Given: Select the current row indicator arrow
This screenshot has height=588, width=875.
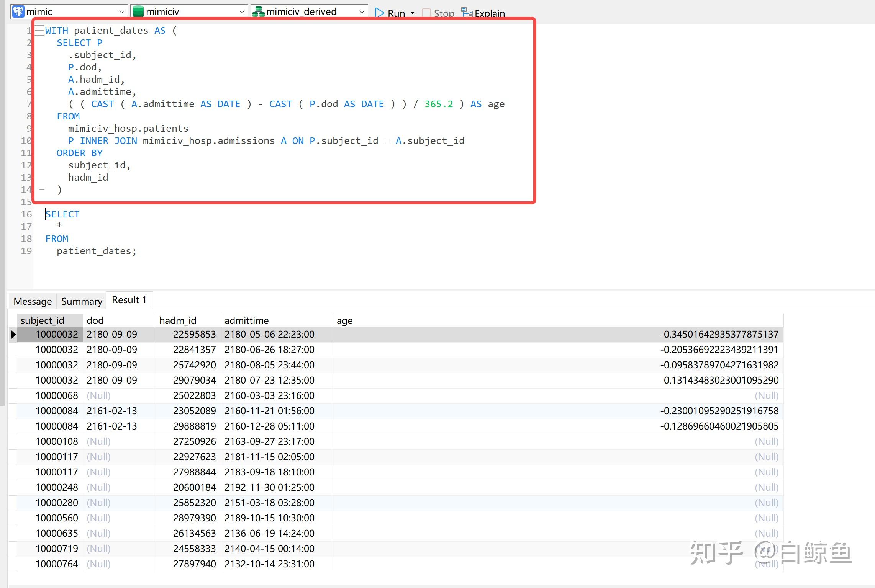Looking at the screenshot, I should (13, 335).
